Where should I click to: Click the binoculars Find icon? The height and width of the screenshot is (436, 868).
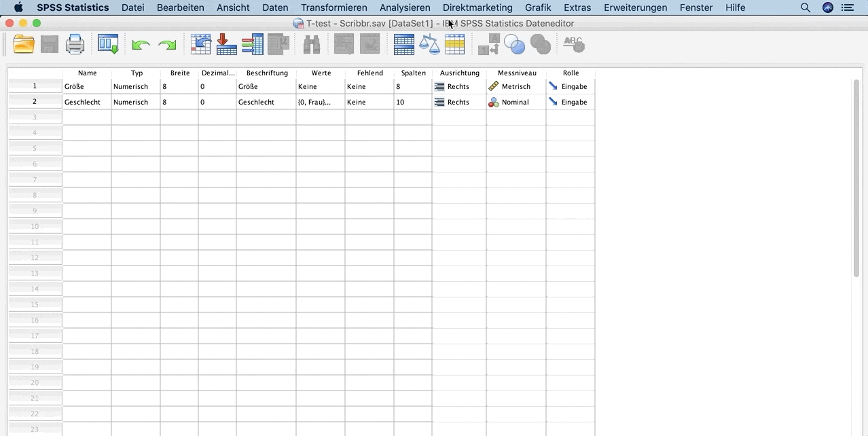pyautogui.click(x=311, y=45)
